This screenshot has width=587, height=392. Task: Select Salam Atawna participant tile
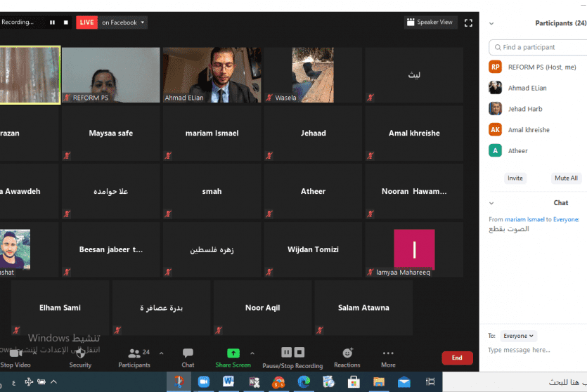point(363,308)
